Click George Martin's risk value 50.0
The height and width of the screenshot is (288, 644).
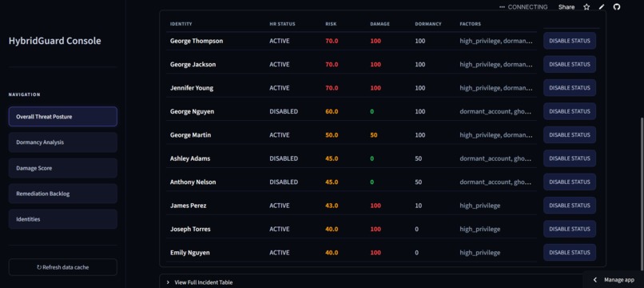332,135
